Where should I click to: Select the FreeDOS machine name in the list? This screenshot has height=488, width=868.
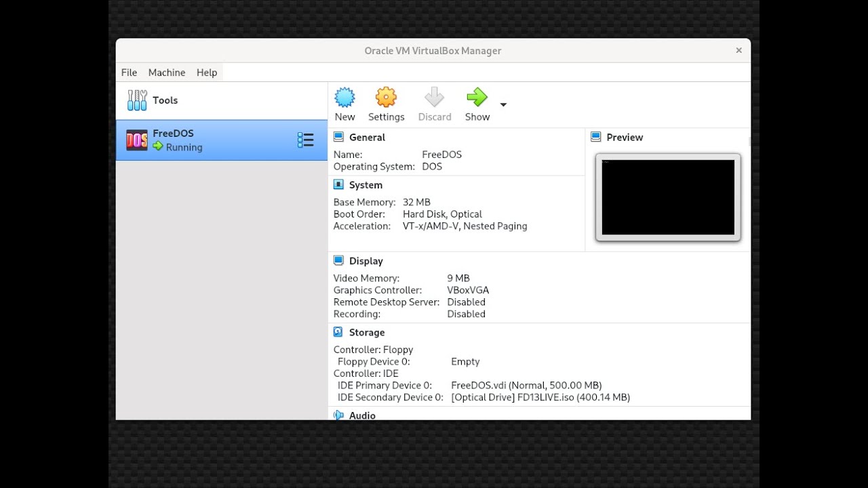click(x=173, y=134)
